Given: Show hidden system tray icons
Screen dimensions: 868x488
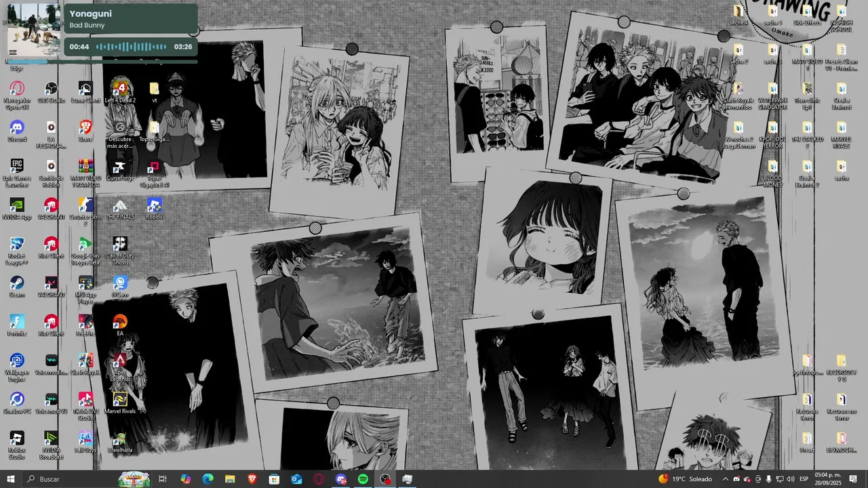Looking at the screenshot, I should tap(725, 479).
